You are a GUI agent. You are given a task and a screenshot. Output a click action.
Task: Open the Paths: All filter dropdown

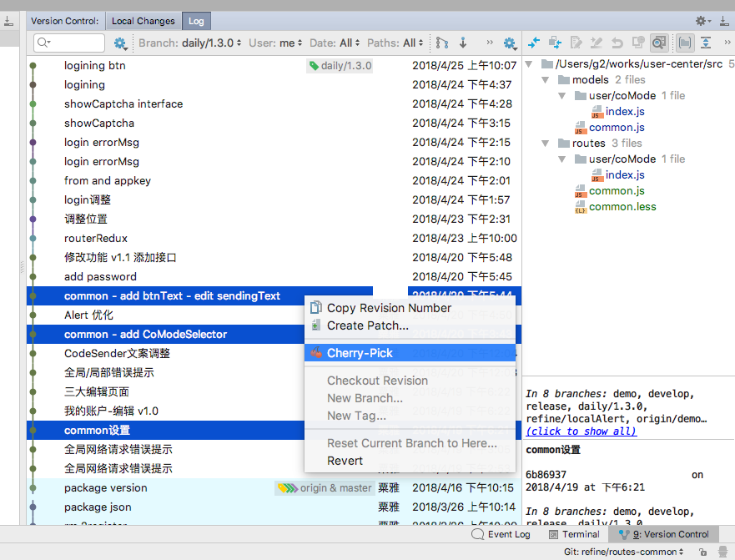[x=395, y=43]
